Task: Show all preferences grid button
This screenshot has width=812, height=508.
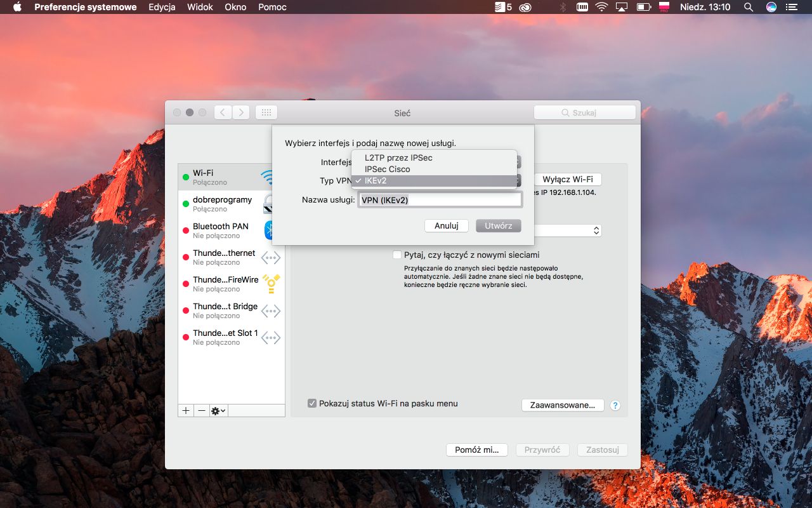Action: [266, 112]
